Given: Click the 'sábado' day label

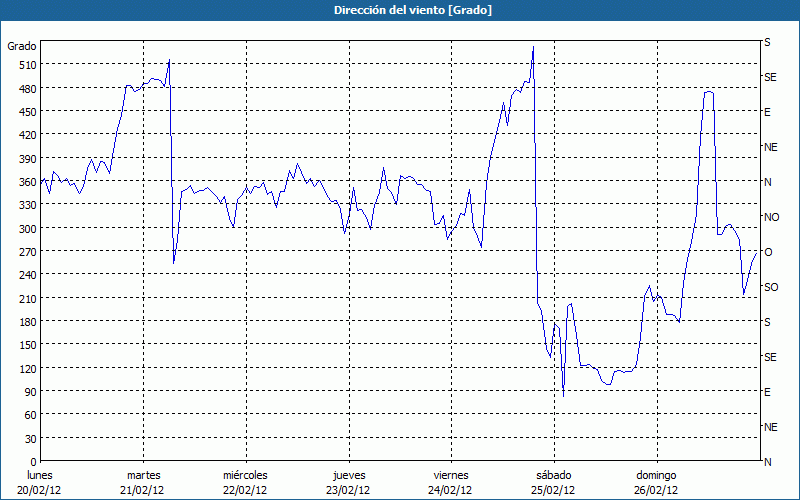Looking at the screenshot, I should (554, 475).
